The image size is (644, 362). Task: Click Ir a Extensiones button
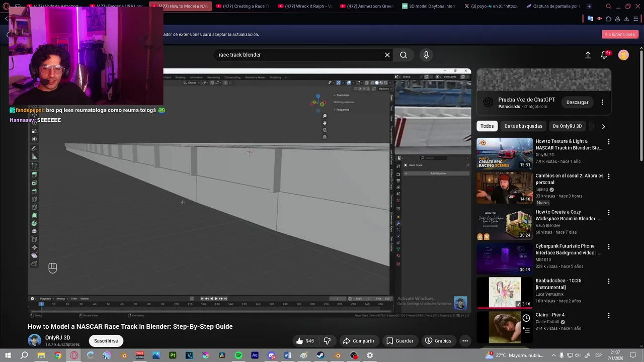(x=620, y=35)
